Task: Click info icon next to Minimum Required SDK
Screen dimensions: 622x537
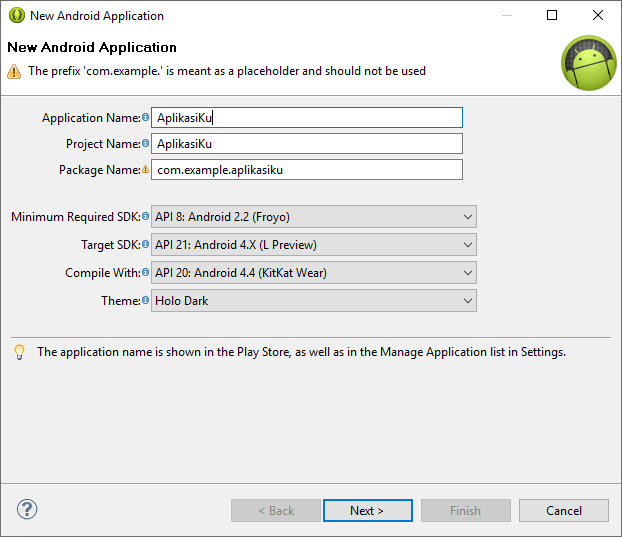Action: pyautogui.click(x=146, y=217)
